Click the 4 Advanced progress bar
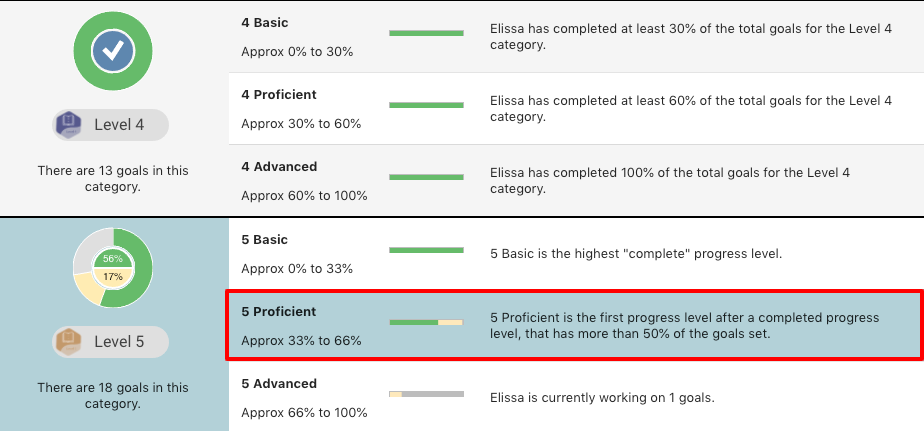 pyautogui.click(x=426, y=177)
